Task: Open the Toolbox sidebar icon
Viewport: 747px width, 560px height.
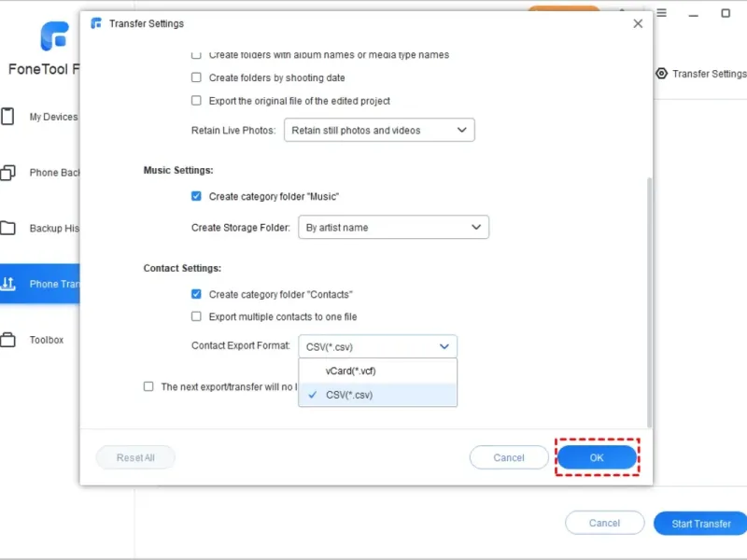Action: pyautogui.click(x=8, y=340)
